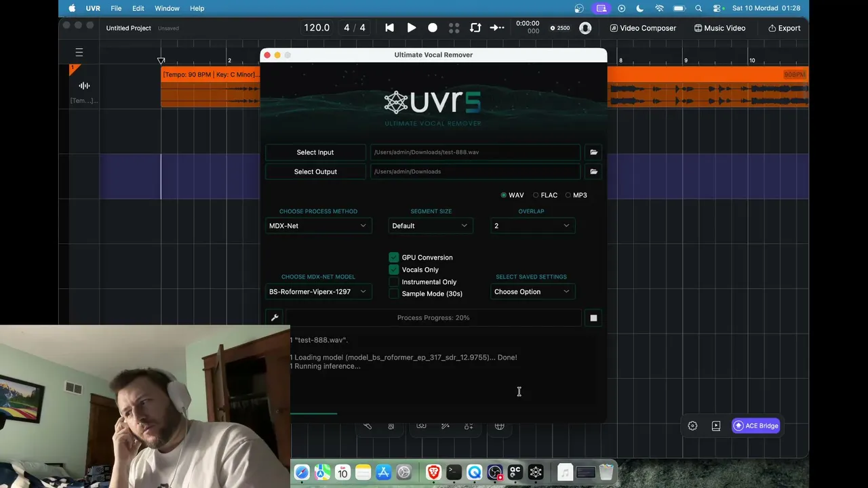Uncheck the Vocals Only checkbox
868x488 pixels.
coord(394,270)
